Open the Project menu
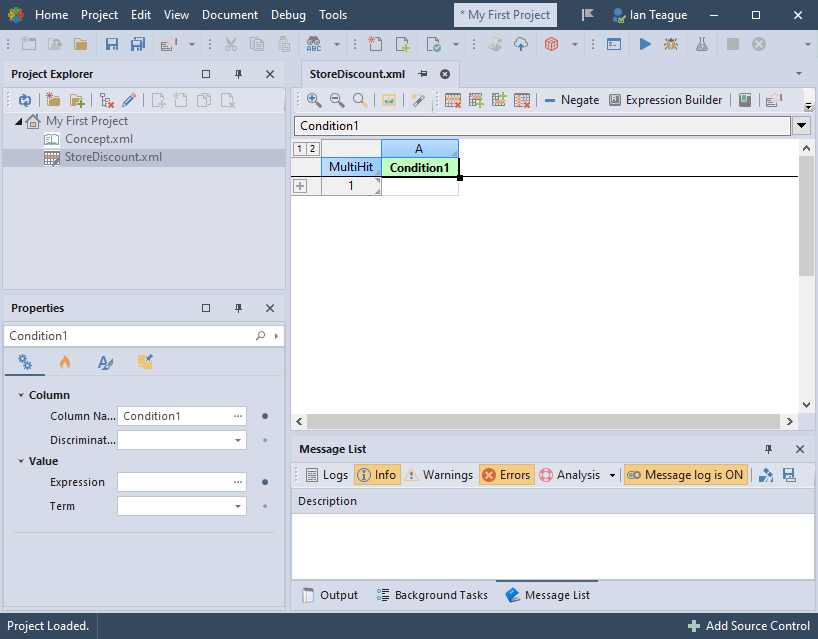The width and height of the screenshot is (818, 639). [99, 15]
